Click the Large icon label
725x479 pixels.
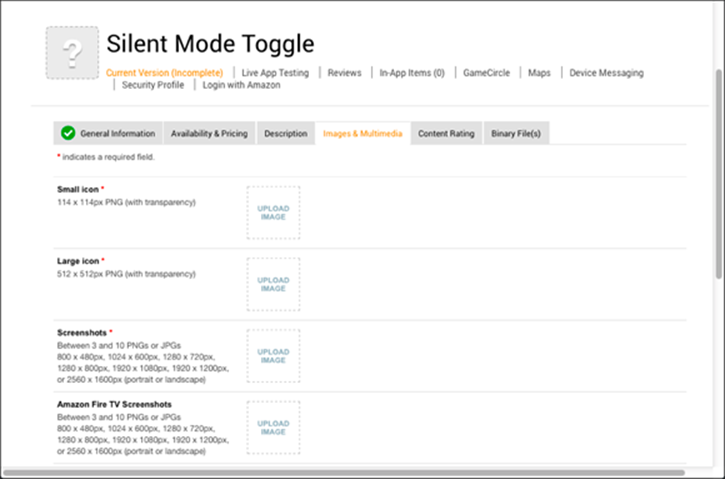(x=78, y=261)
